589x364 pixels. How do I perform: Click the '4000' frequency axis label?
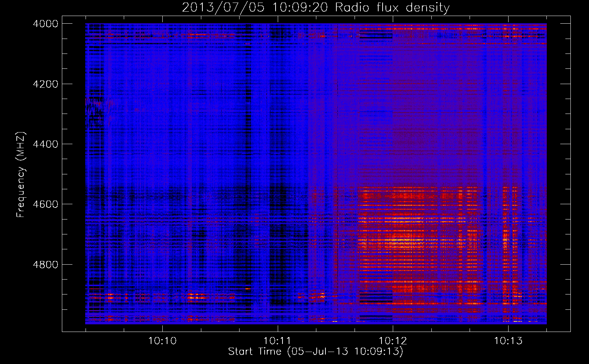pyautogui.click(x=45, y=24)
